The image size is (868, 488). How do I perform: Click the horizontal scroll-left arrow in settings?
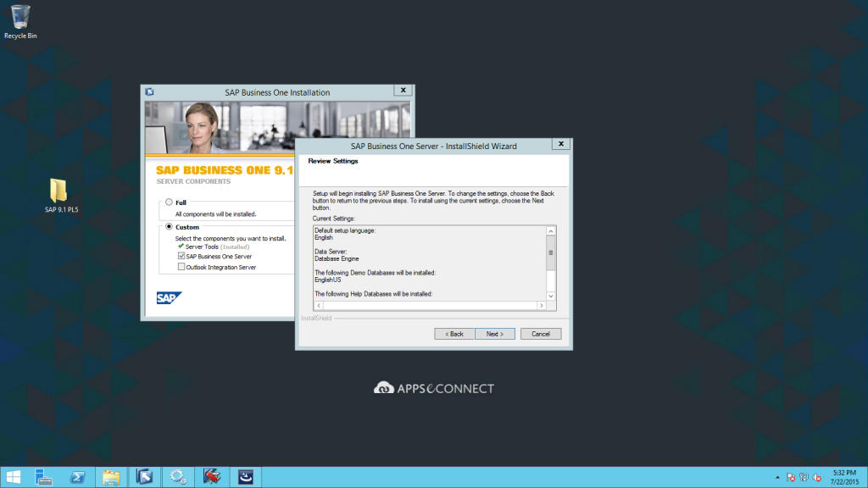(x=319, y=305)
